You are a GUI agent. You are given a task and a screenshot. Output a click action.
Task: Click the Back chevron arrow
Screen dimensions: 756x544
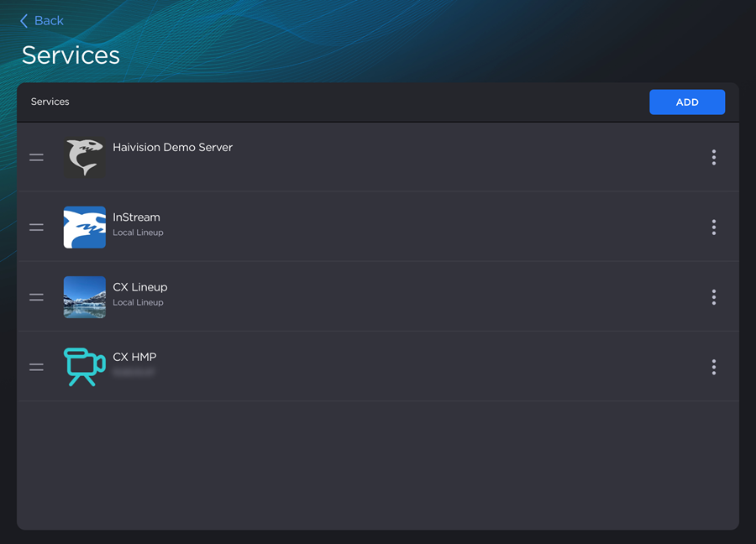[x=24, y=20]
